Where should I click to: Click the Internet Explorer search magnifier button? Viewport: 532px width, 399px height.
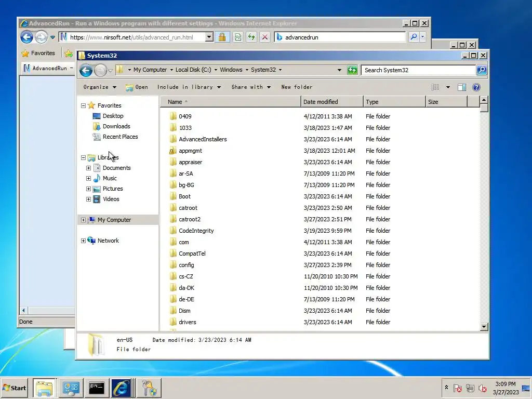[414, 37]
